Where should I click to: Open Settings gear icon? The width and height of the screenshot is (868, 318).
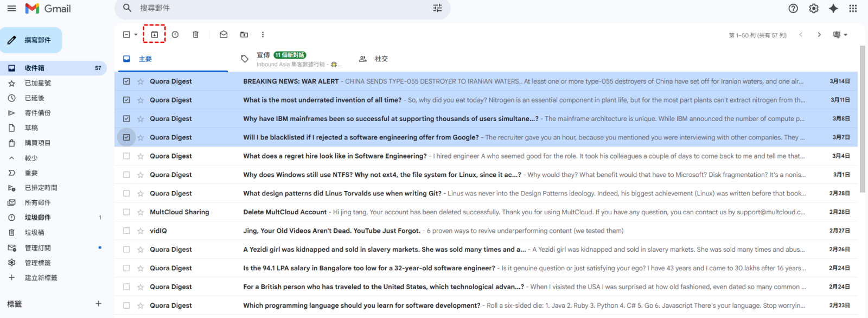(x=814, y=8)
